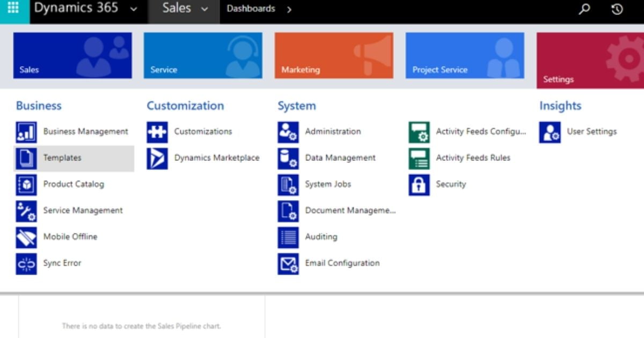Open Mobile Offline link
The image size is (644, 338).
point(70,237)
